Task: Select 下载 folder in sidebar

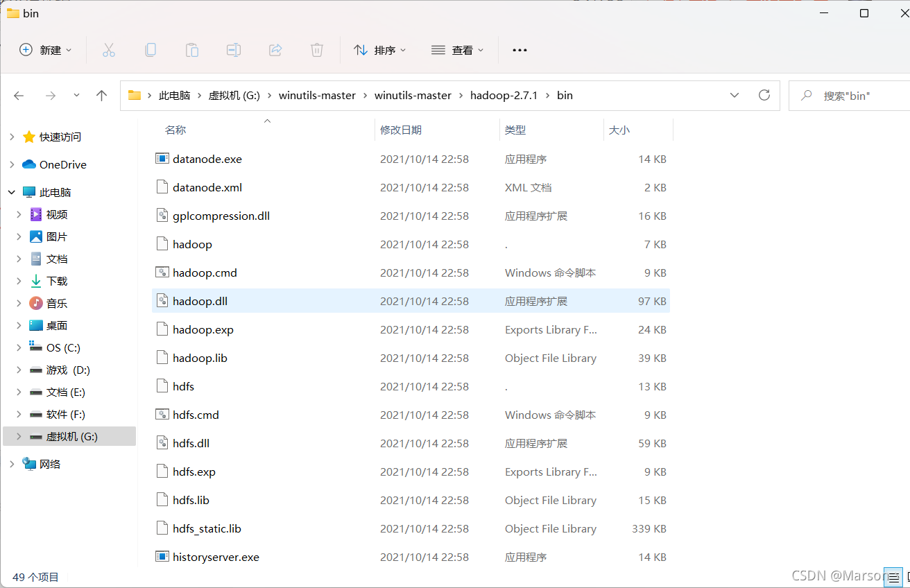Action: (57, 282)
